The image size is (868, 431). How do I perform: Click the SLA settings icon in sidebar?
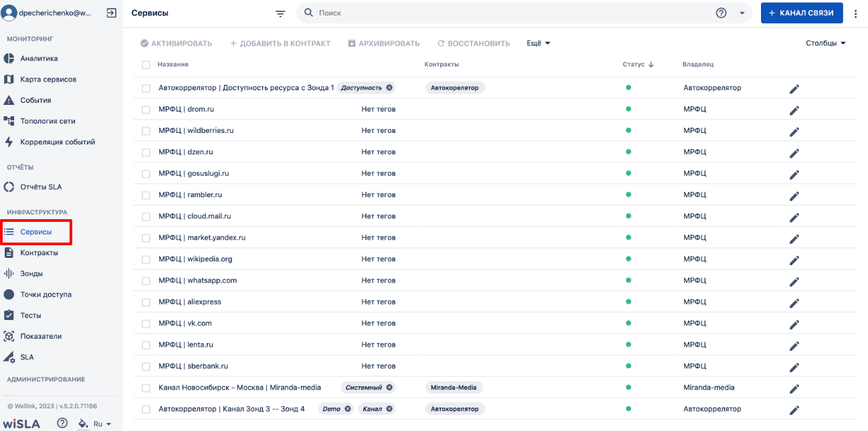tap(9, 357)
